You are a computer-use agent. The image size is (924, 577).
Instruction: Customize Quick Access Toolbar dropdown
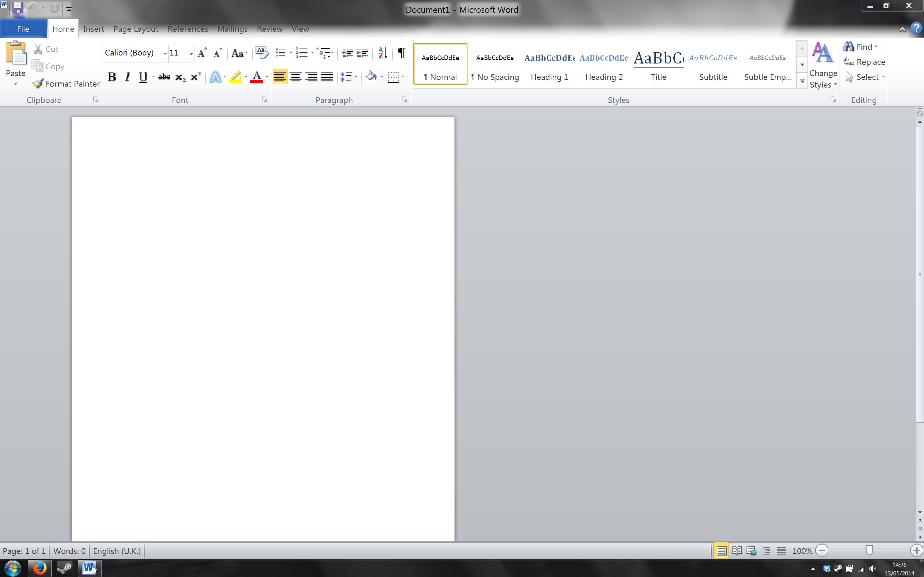click(x=69, y=9)
